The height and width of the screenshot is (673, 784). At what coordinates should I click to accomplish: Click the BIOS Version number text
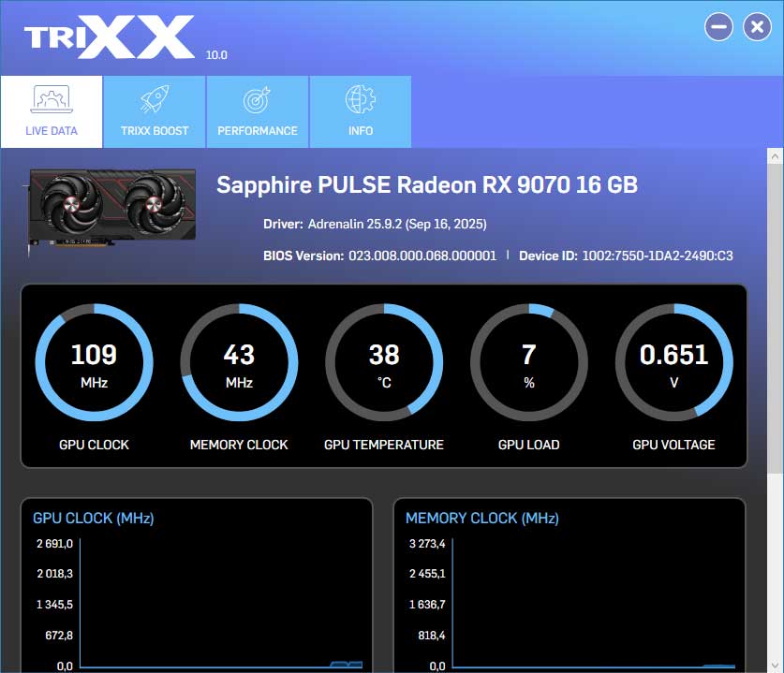(x=422, y=255)
